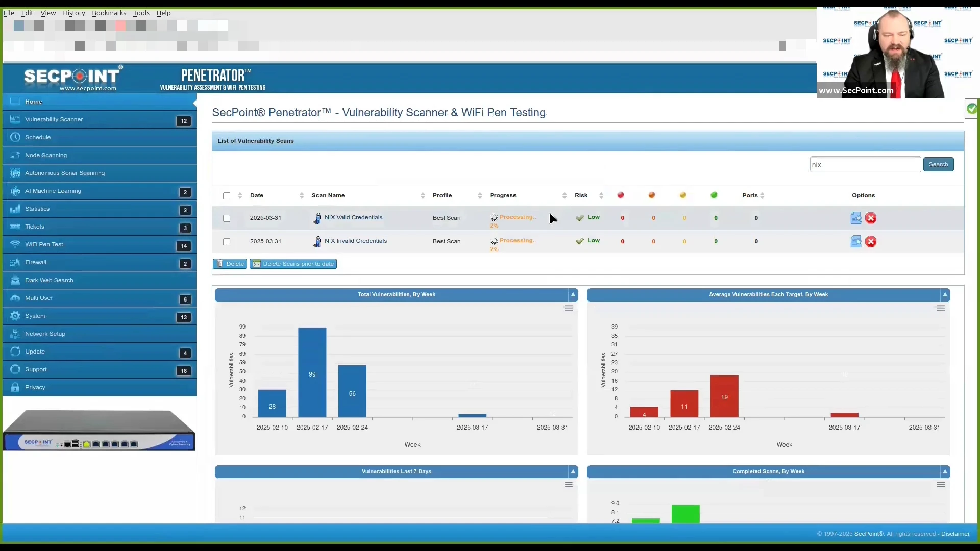Image resolution: width=980 pixels, height=551 pixels.
Task: Click the Schedule clock icon
Action: click(x=15, y=137)
